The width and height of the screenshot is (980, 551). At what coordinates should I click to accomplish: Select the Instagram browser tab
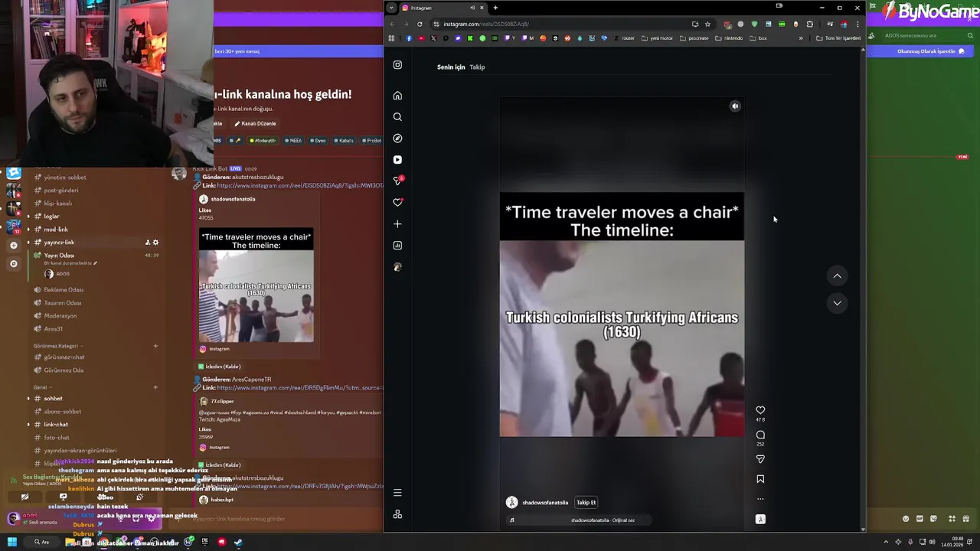[x=443, y=8]
